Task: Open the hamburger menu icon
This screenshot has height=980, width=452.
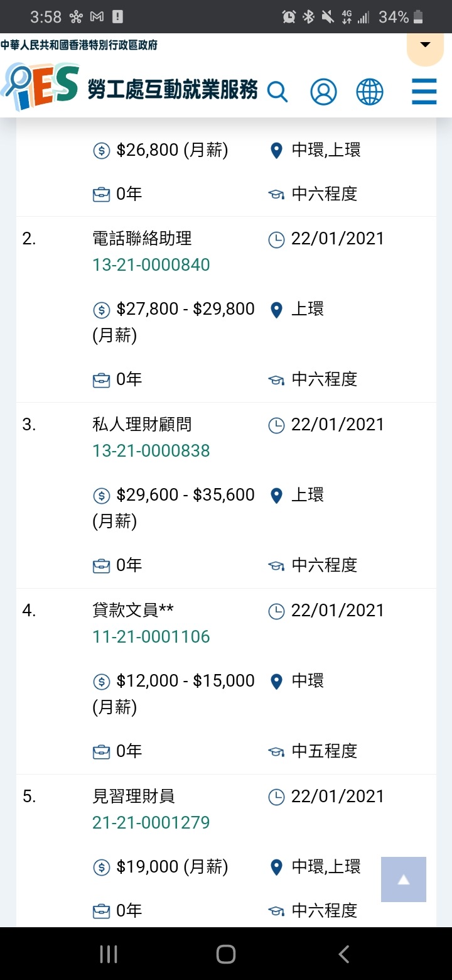Action: pos(424,91)
